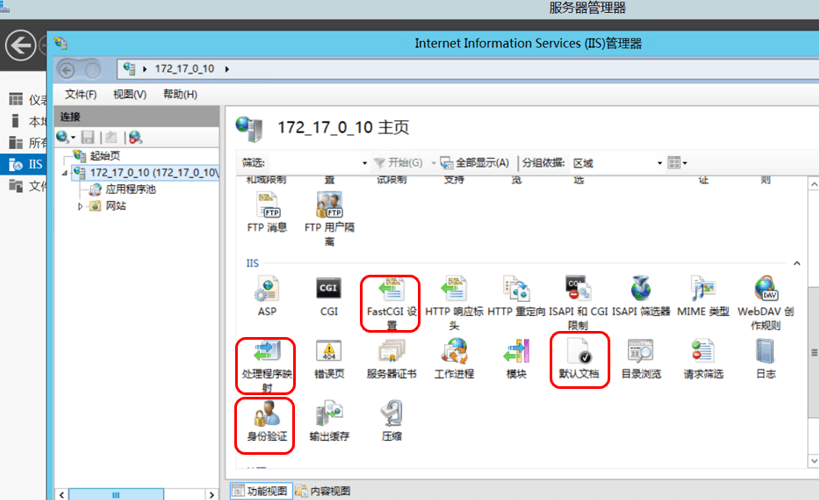Open HTTP 重定向 feature
Image resolution: width=819 pixels, height=500 pixels.
516,296
